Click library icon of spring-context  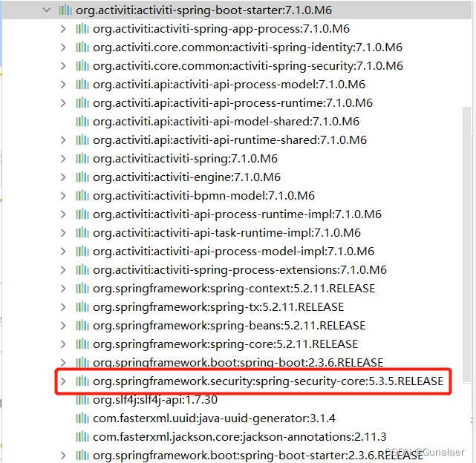tap(82, 288)
